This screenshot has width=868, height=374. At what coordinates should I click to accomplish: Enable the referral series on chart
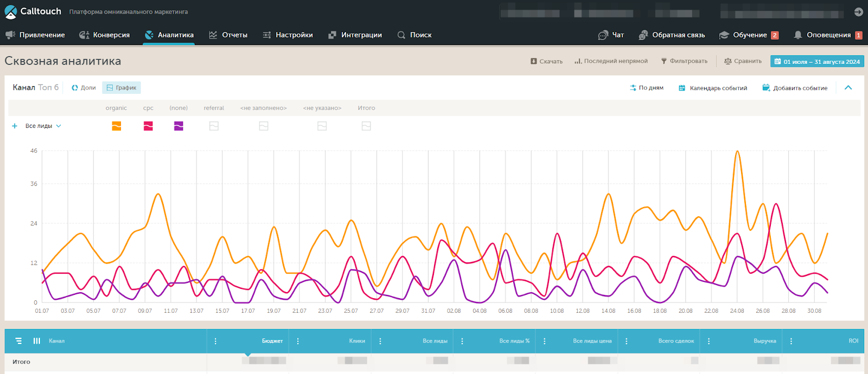pos(214,126)
